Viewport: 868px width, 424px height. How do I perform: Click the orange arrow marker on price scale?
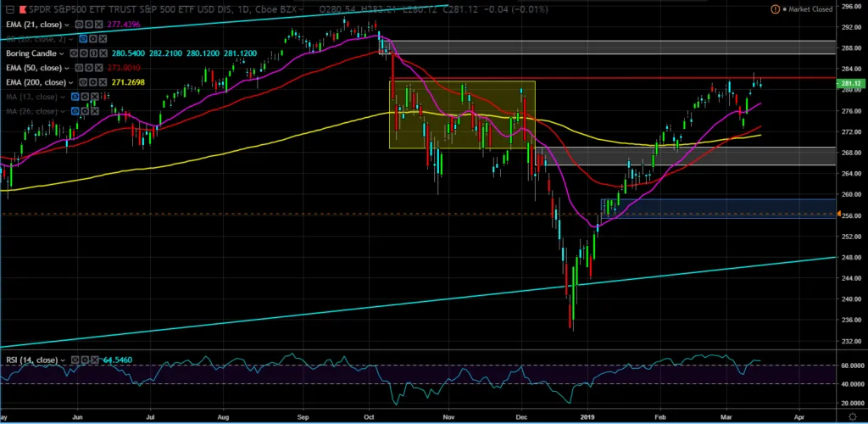(x=838, y=214)
